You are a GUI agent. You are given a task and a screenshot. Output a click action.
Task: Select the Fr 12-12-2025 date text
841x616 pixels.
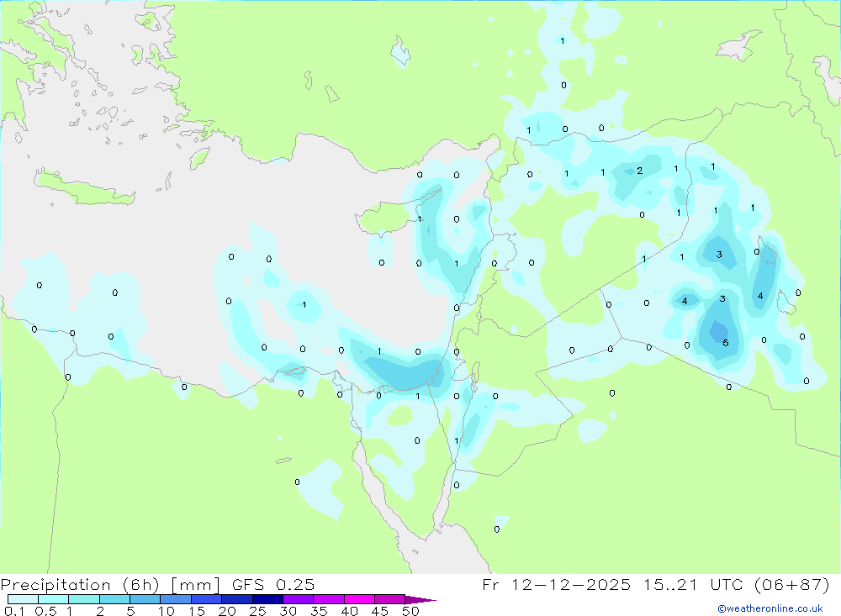point(556,584)
